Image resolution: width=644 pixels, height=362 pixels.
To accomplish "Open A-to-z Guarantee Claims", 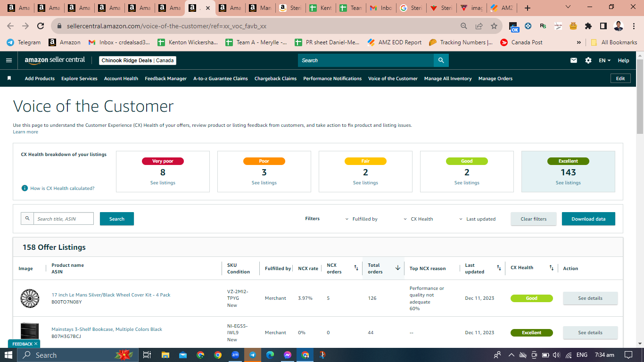I will point(221,78).
